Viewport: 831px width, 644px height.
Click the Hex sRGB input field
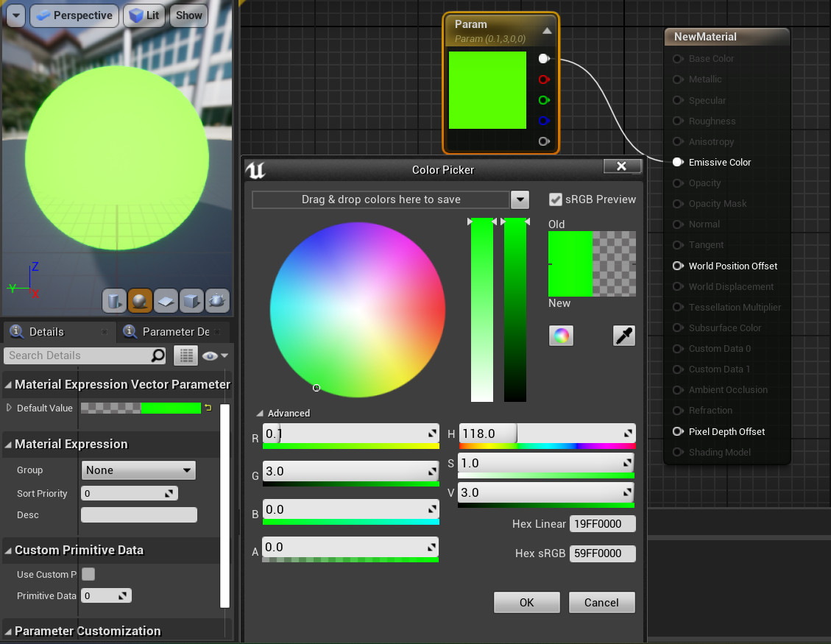602,553
